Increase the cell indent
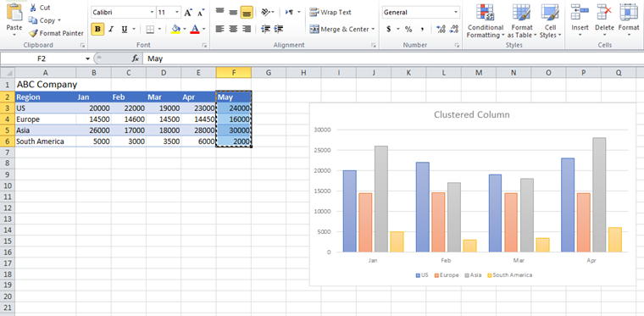644x316 pixels. click(x=279, y=29)
